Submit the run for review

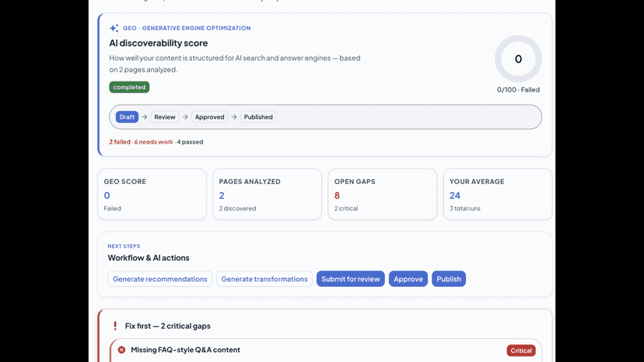pos(350,279)
